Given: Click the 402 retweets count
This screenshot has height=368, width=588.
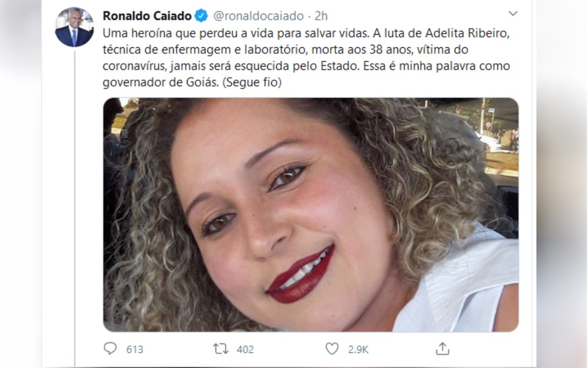Looking at the screenshot, I should tap(245, 349).
